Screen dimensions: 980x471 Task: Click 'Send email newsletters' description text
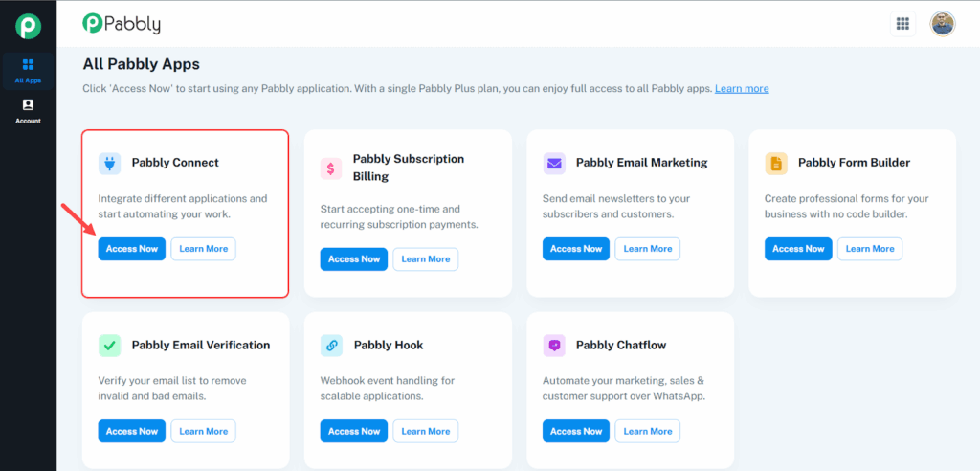coord(616,207)
